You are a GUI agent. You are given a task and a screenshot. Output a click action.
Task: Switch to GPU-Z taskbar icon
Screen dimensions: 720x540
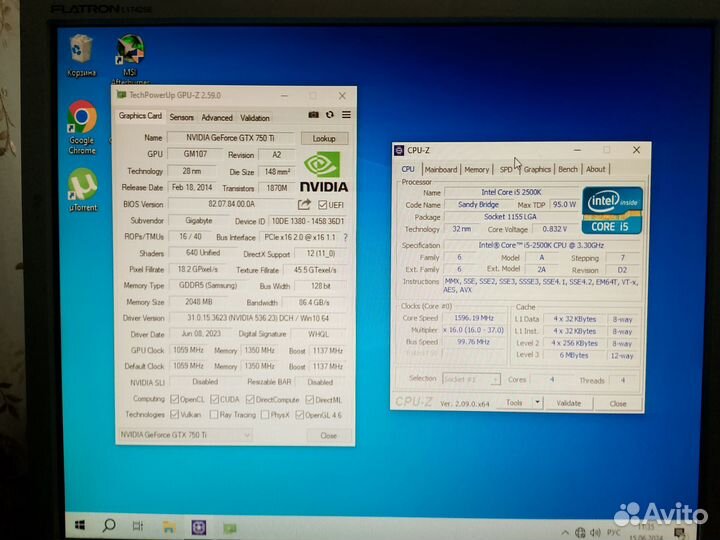(230, 529)
